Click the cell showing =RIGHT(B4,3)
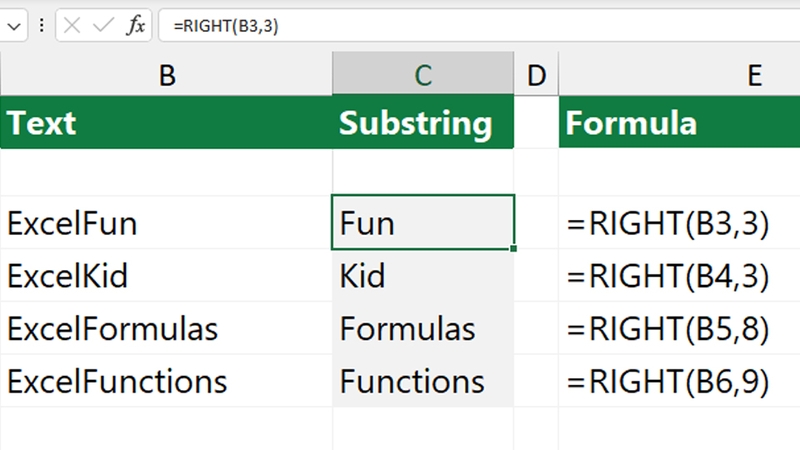 (680, 276)
